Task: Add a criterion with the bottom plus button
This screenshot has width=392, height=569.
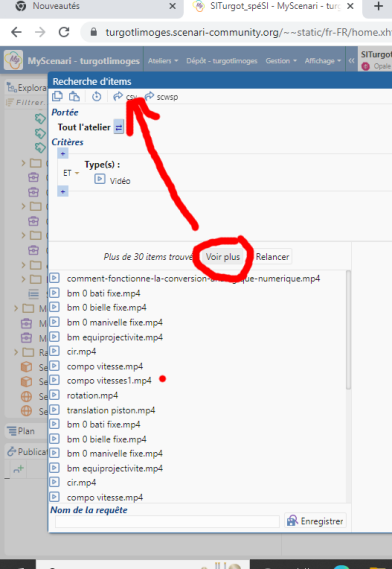Action: click(x=63, y=191)
